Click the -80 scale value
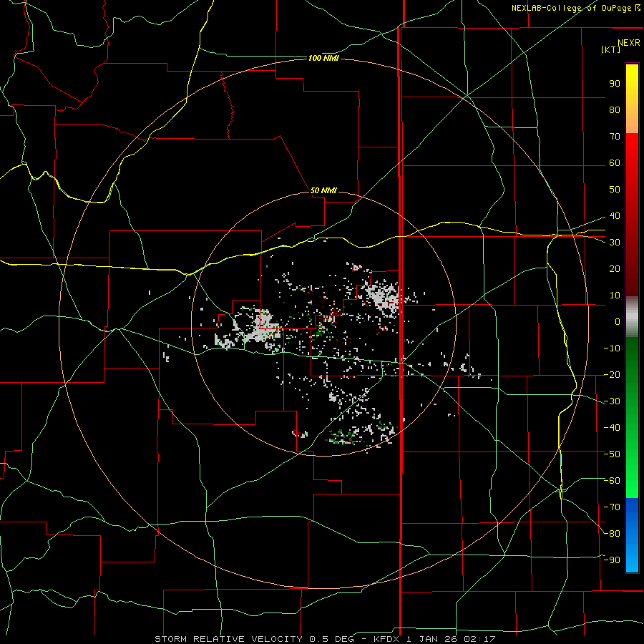 click(x=612, y=534)
